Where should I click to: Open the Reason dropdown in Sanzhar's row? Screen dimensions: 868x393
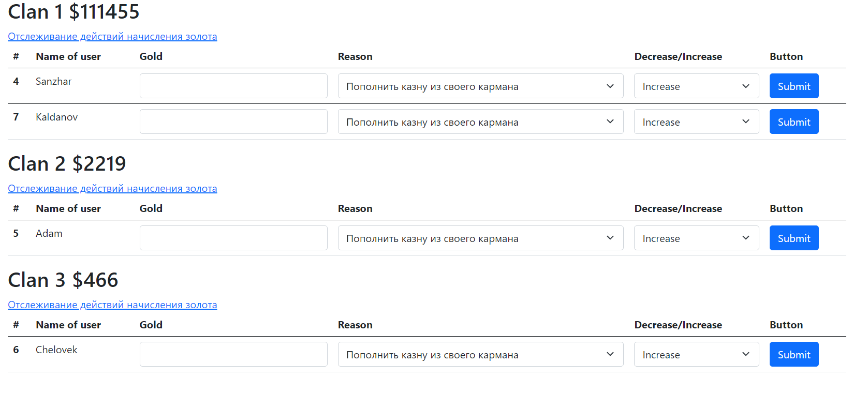480,86
